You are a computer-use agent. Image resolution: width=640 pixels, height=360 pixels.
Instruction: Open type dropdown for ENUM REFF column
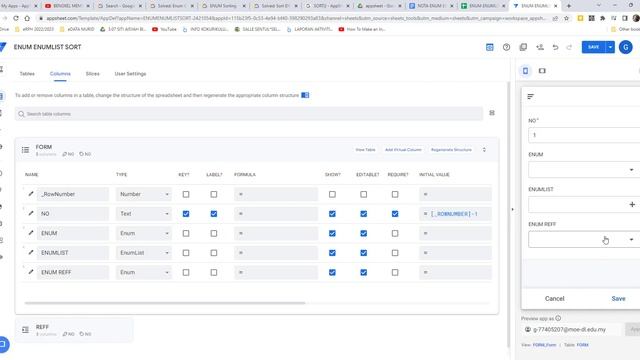(144, 273)
